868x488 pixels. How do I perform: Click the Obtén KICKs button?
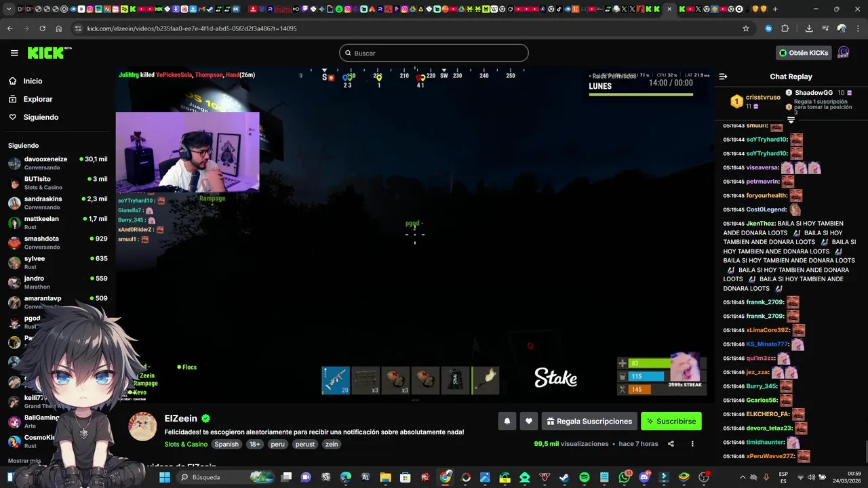(804, 53)
